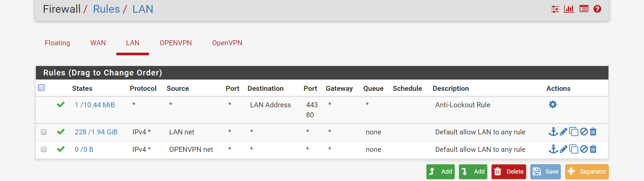Viewport: 644px width, 181px height.
Task: Open the help question mark icon
Action: (x=597, y=9)
